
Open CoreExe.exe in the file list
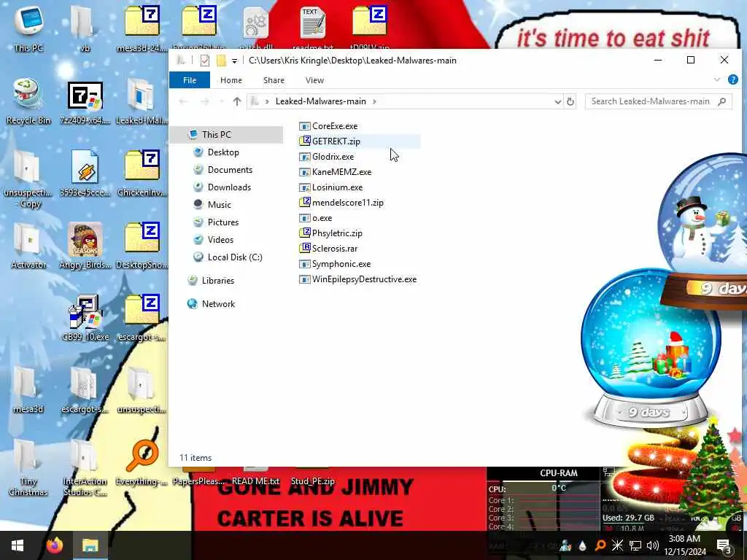coord(328,126)
